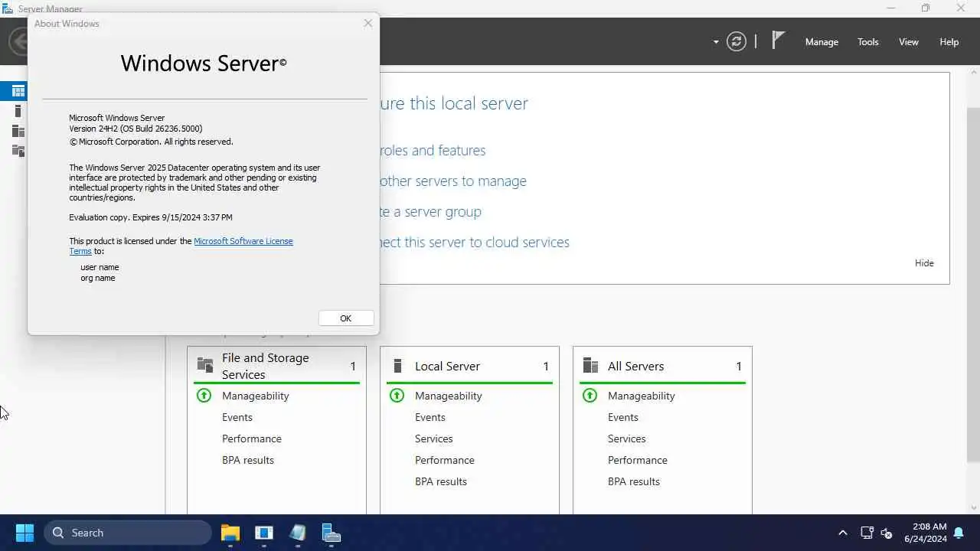Viewport: 980px width, 551px height.
Task: Click connect this server to cloud services
Action: [475, 243]
